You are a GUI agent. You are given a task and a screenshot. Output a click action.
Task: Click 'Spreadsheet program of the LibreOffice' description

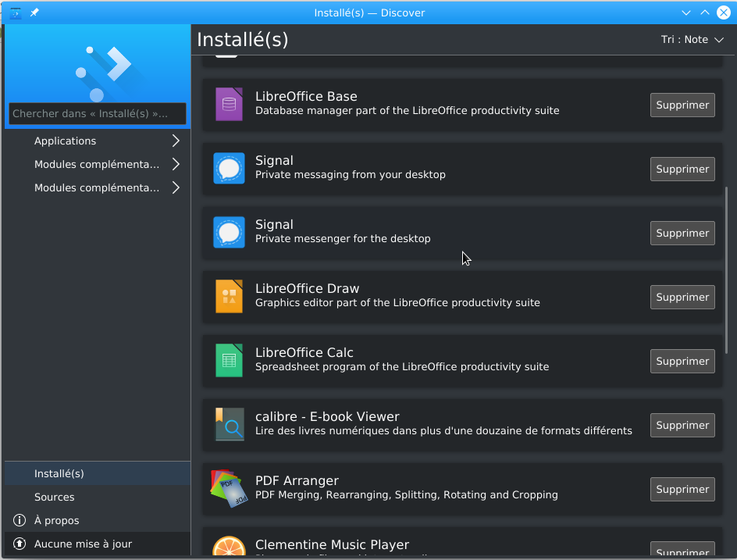[x=402, y=366]
